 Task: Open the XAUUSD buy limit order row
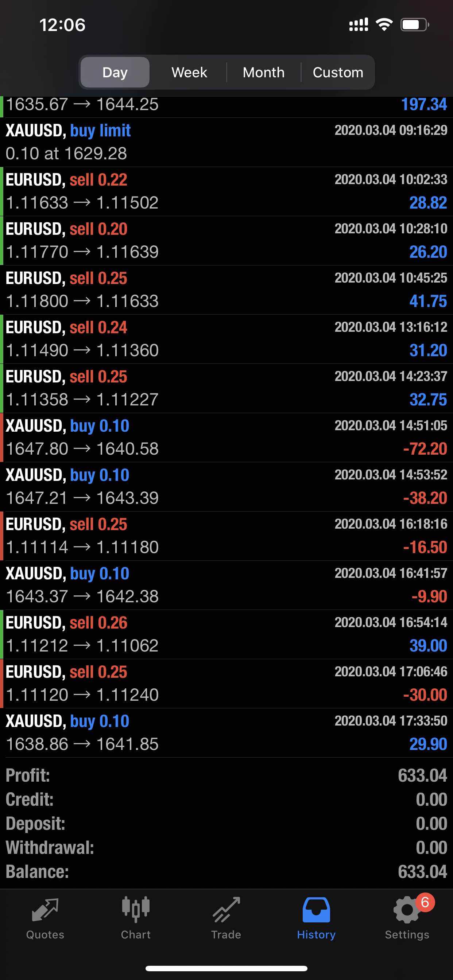coord(226,142)
